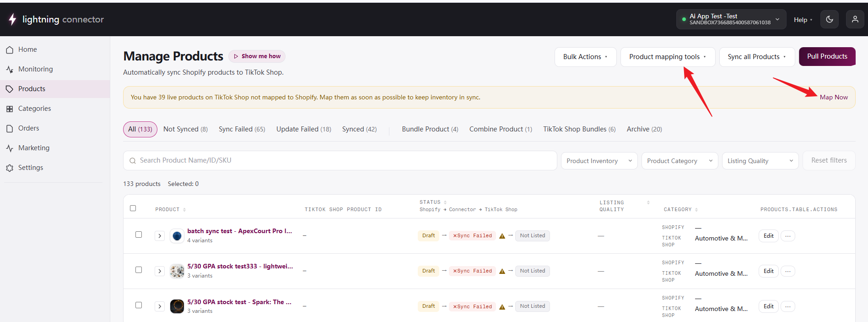The image size is (868, 322).
Task: Open the user account profile icon
Action: pyautogui.click(x=855, y=19)
